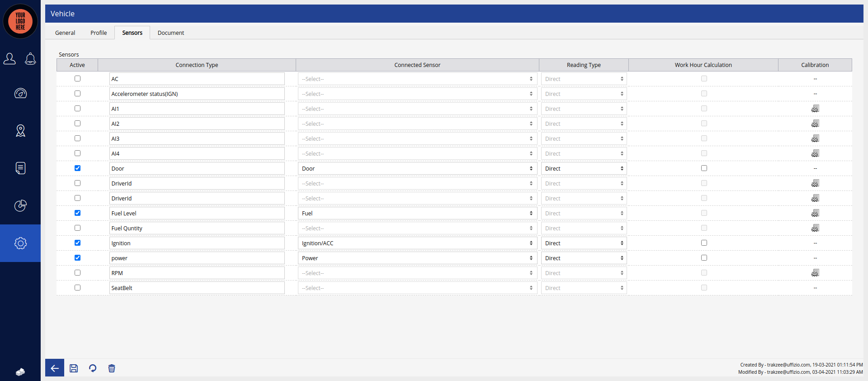Viewport: 868px width, 381px height.
Task: Click the Work Hour Calculation column header
Action: [x=703, y=65]
